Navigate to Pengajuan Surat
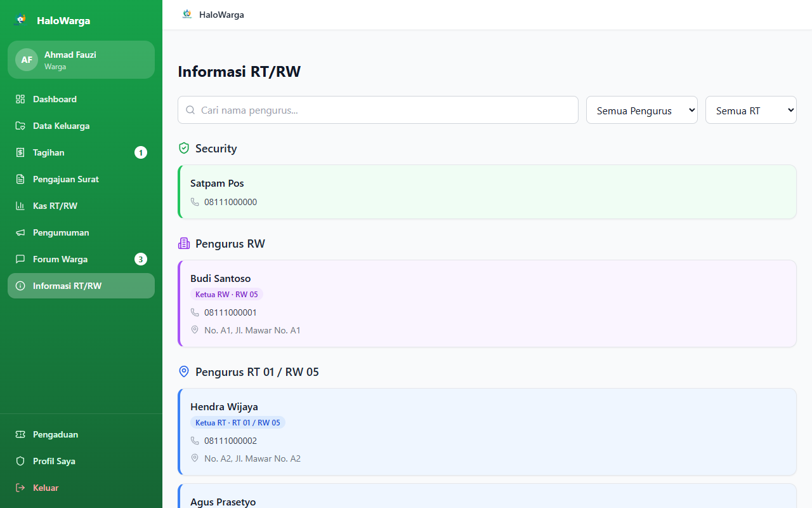Viewport: 812px width, 508px height. pyautogui.click(x=81, y=179)
